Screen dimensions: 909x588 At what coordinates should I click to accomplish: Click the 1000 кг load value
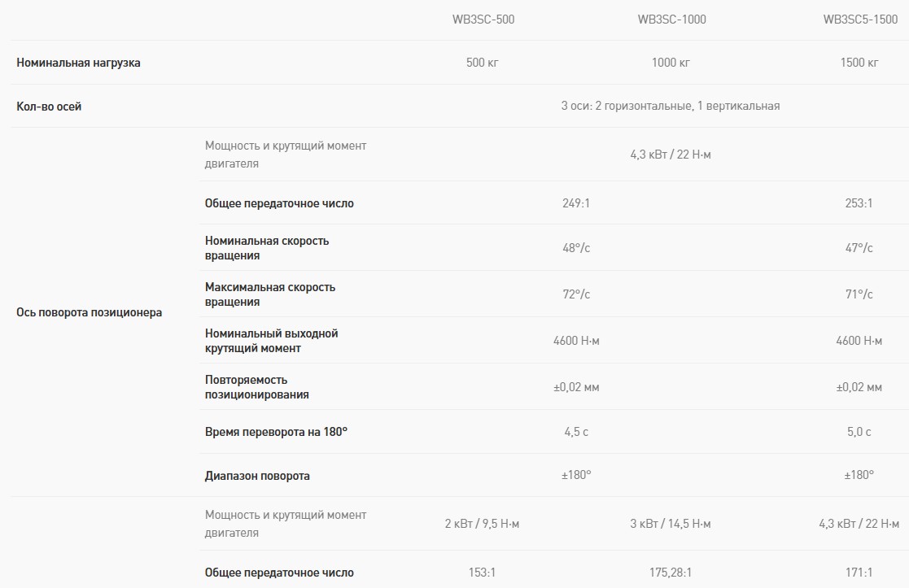point(671,63)
